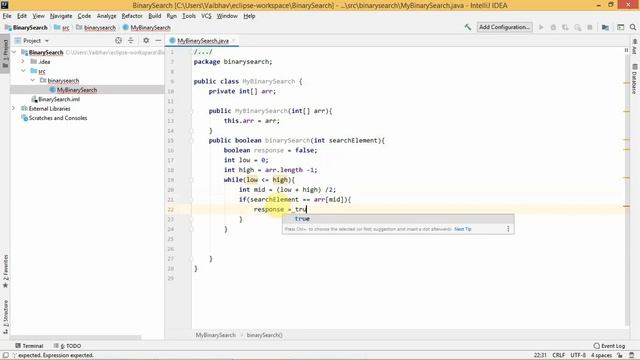Viewport: 640px width, 360px height.
Task: Collapse the src folder
Action: pyautogui.click(x=23, y=71)
